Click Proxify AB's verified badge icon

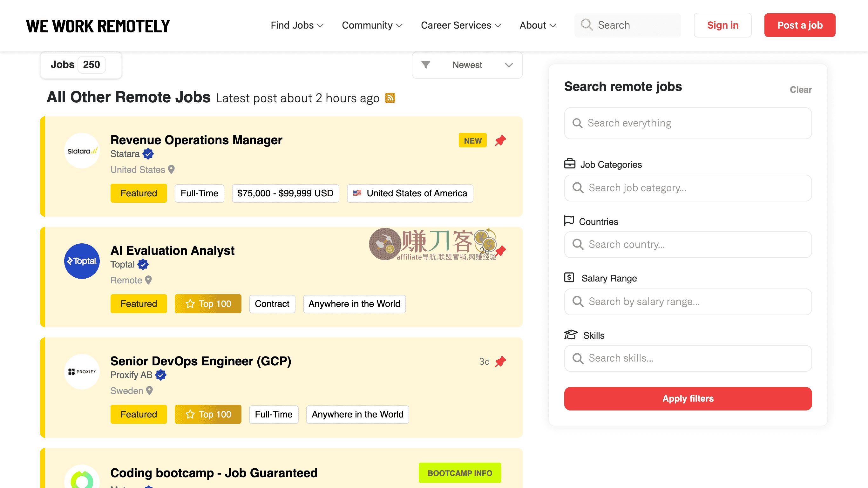[161, 375]
